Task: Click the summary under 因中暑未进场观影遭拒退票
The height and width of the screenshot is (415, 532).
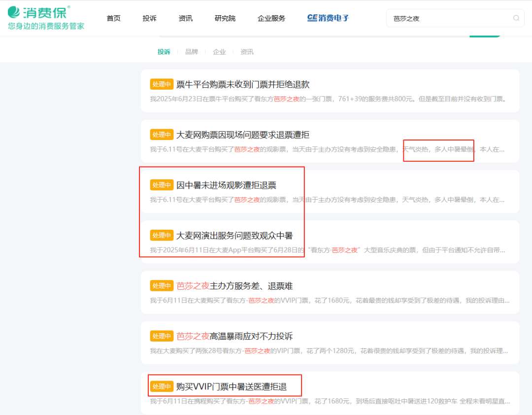Action: pyautogui.click(x=328, y=200)
